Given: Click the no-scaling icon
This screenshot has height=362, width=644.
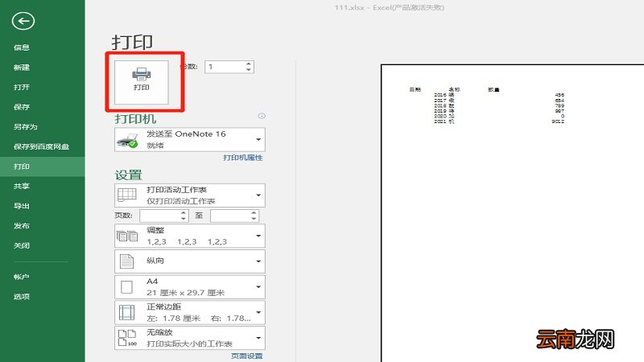Looking at the screenshot, I should 127,338.
